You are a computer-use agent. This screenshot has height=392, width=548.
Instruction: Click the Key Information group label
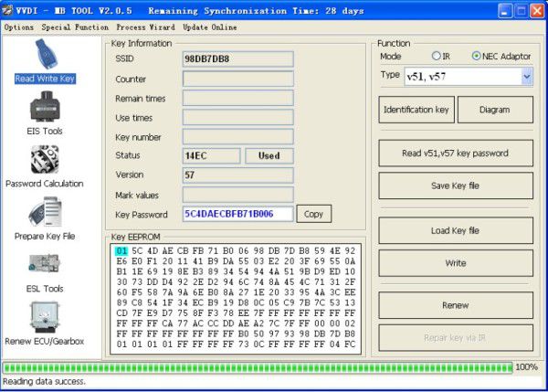pos(142,43)
